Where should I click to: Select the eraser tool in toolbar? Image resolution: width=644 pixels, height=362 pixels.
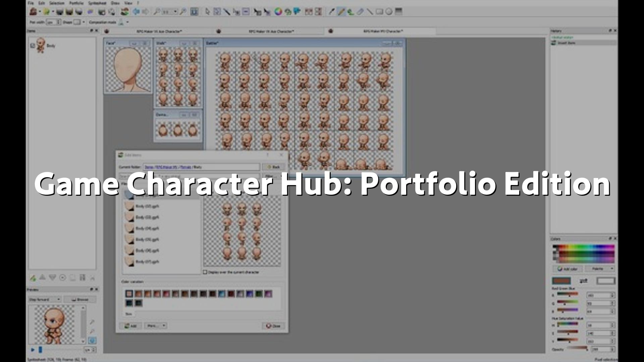tap(360, 12)
